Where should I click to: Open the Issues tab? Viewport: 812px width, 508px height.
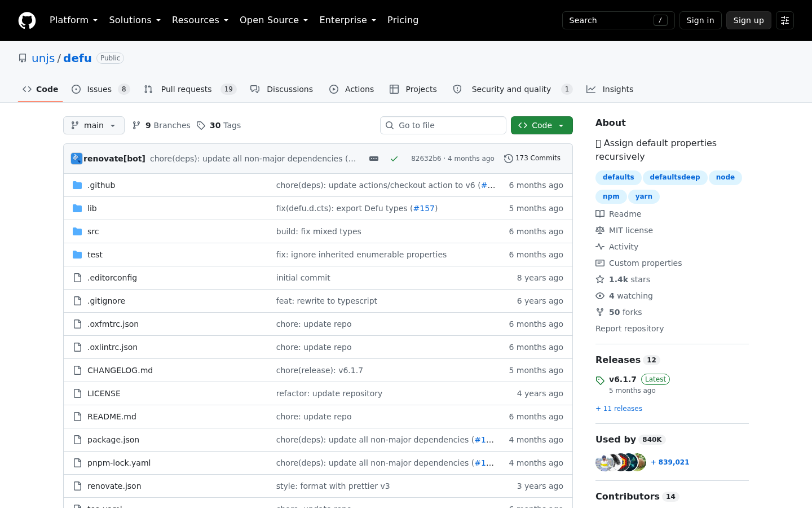[101, 89]
